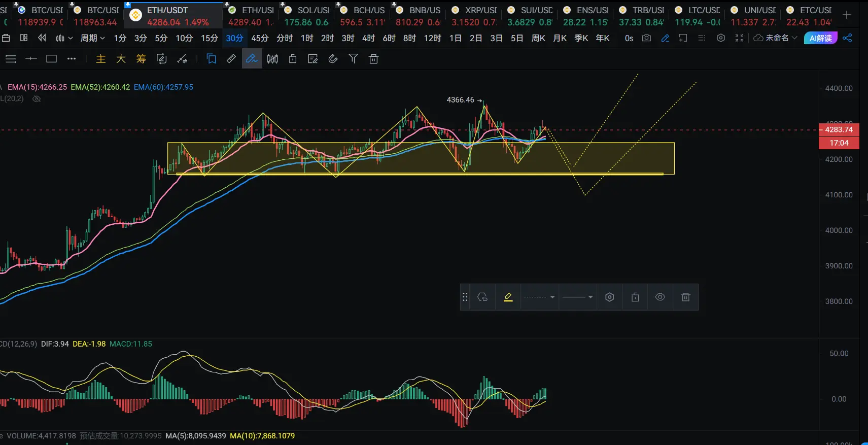Expand the 未命名 cloud layout dropdown

776,38
